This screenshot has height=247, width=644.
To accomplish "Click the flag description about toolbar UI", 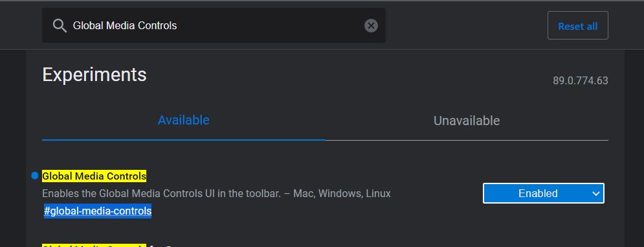I will point(216,193).
